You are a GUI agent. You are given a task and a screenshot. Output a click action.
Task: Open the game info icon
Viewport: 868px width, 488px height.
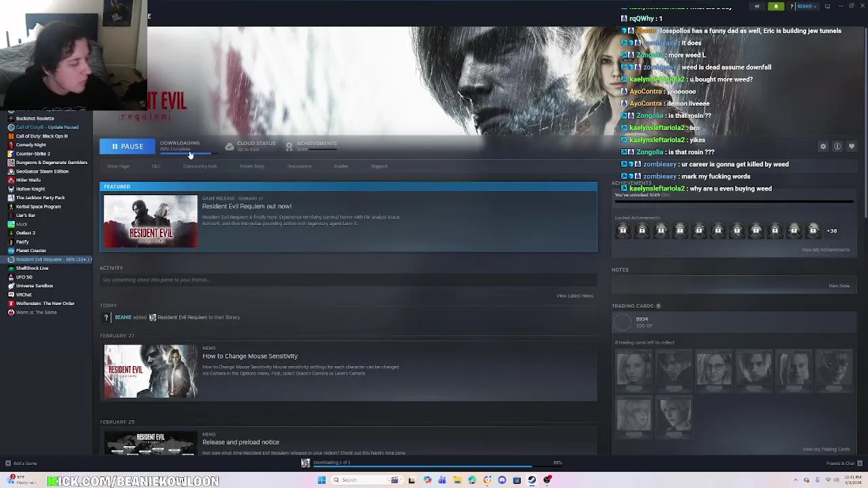(x=837, y=146)
